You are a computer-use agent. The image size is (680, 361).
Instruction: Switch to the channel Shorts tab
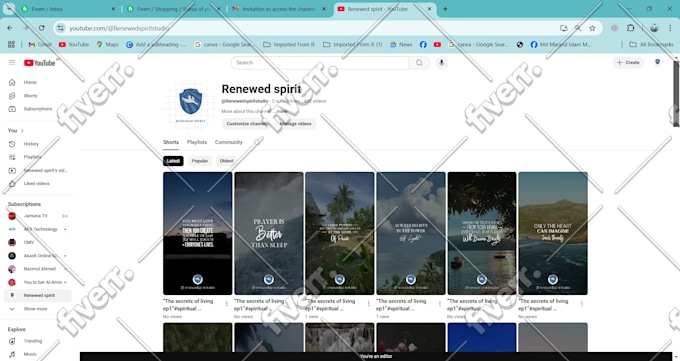[171, 142]
